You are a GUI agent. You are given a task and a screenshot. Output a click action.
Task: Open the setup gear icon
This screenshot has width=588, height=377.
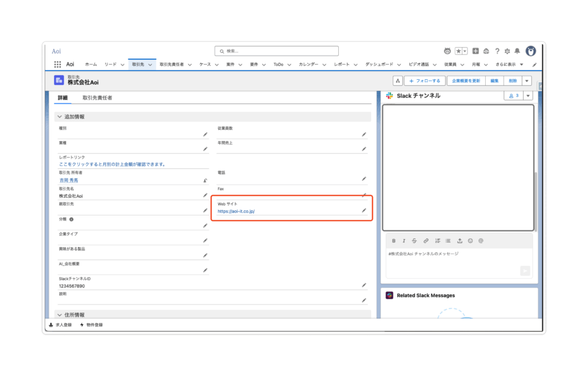click(x=507, y=51)
